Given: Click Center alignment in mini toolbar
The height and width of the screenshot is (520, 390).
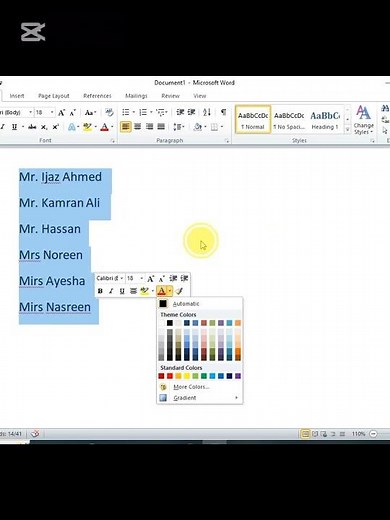Looking at the screenshot, I should [133, 291].
